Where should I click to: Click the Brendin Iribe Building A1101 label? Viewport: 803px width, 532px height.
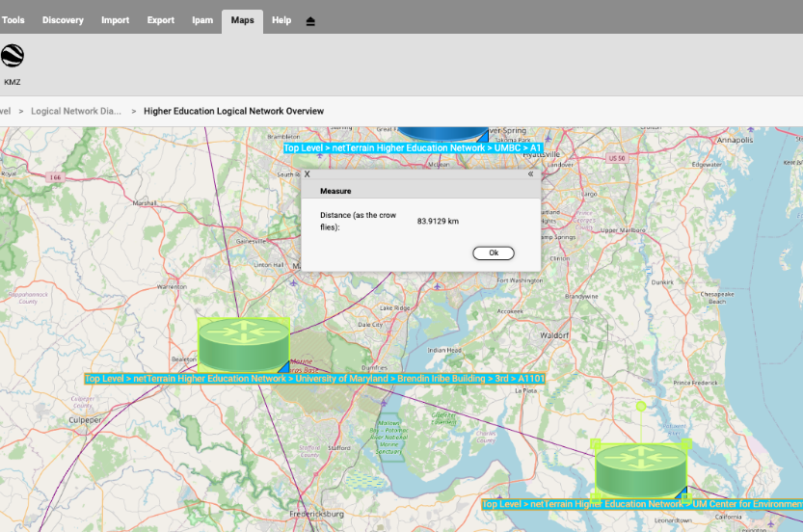point(315,379)
